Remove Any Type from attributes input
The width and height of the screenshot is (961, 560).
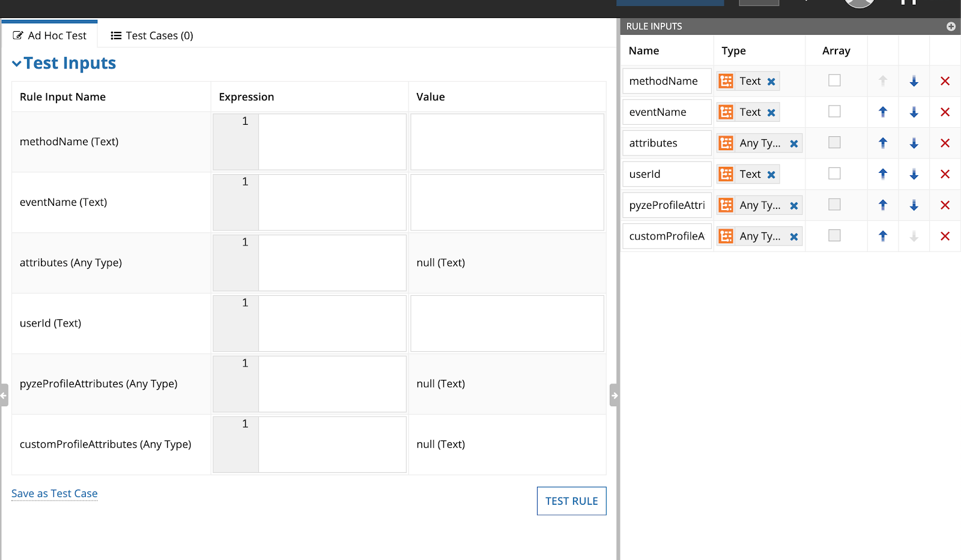(794, 143)
